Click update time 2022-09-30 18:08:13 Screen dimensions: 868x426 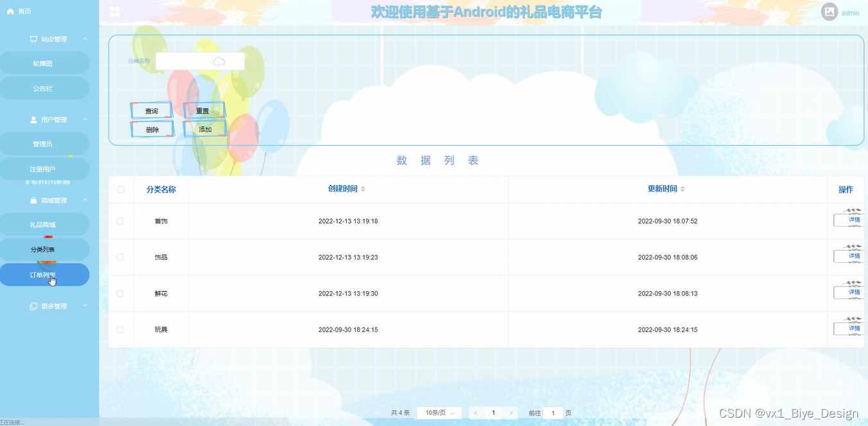point(668,293)
